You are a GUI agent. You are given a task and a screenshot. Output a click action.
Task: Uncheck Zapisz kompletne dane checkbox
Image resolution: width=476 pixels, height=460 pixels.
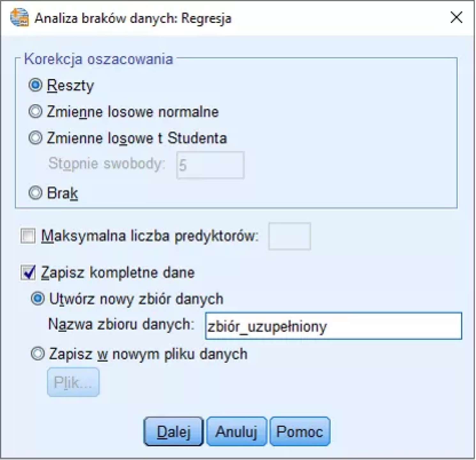28,272
